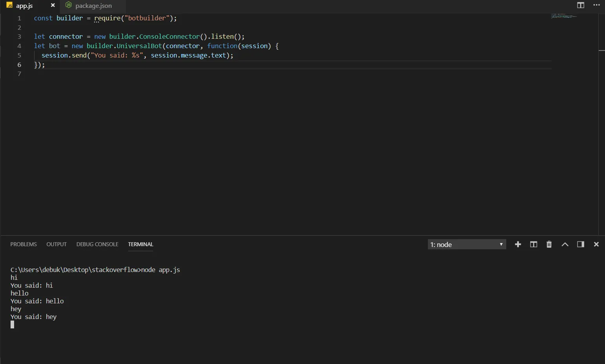The image size is (605, 364).
Task: Close the app.js editor tab
Action: point(53,5)
